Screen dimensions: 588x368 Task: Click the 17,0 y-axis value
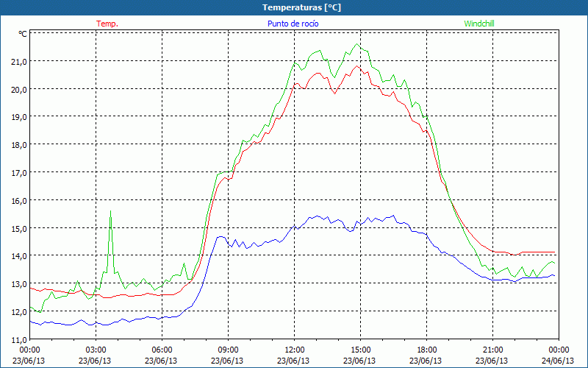coord(19,173)
